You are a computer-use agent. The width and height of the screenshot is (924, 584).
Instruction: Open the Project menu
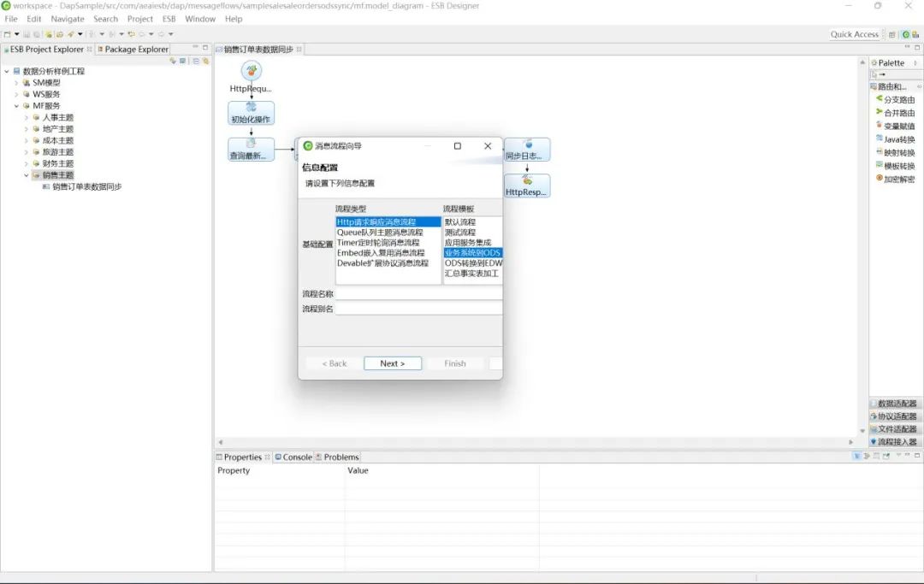pos(139,19)
